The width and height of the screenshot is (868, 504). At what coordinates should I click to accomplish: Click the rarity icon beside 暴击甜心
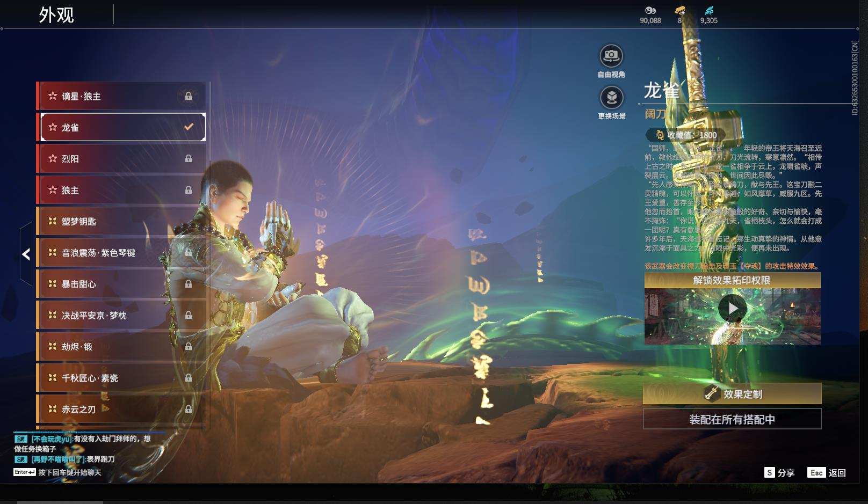[x=53, y=283]
